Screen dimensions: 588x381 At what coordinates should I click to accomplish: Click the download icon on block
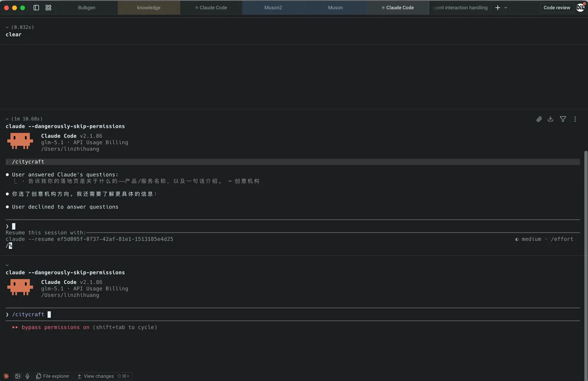point(551,119)
